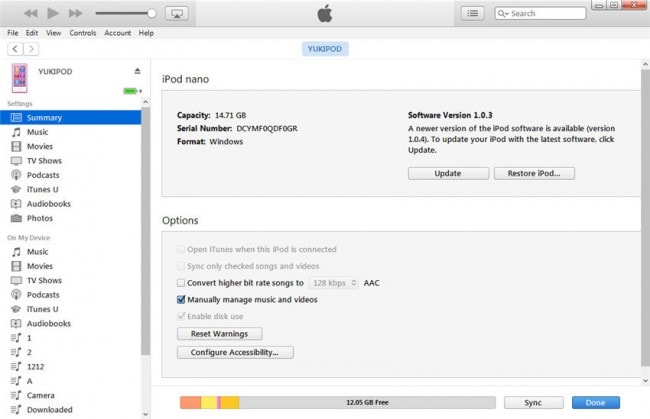Image resolution: width=650 pixels, height=419 pixels.
Task: Open Movies icon under On My Device
Action: [x=16, y=266]
